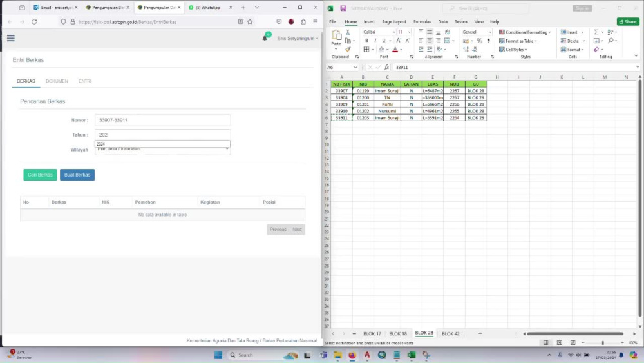Open Excel from the Windows taskbar

411,355
